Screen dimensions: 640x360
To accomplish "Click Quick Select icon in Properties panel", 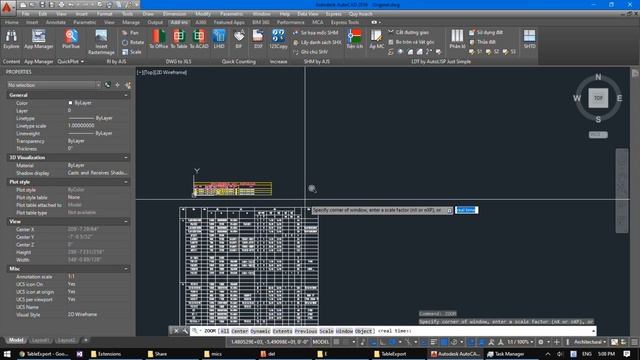I will [x=128, y=85].
